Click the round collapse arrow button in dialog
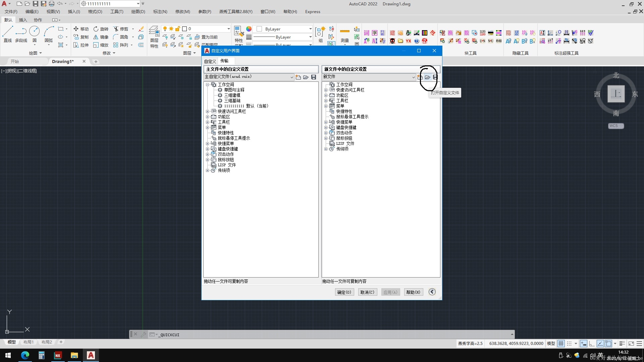 [432, 292]
